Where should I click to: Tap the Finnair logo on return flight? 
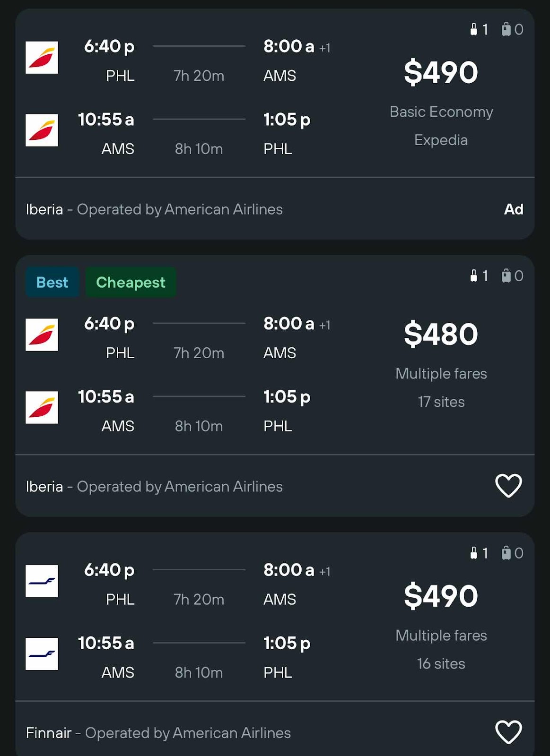(x=42, y=654)
